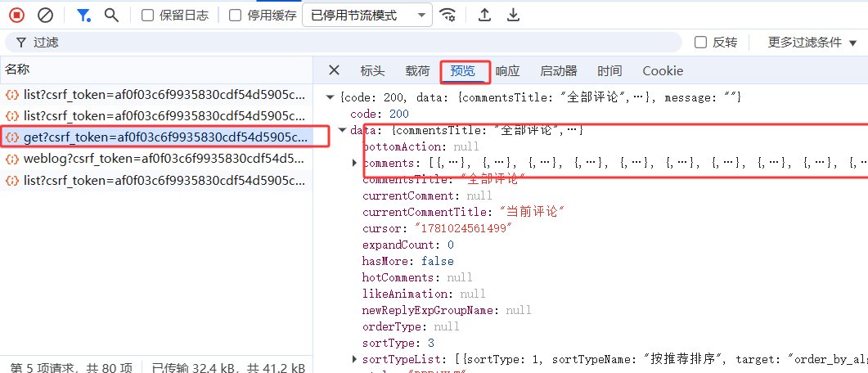The width and height of the screenshot is (868, 373).
Task: Select the second list?csrf_token request
Action: pyautogui.click(x=156, y=116)
